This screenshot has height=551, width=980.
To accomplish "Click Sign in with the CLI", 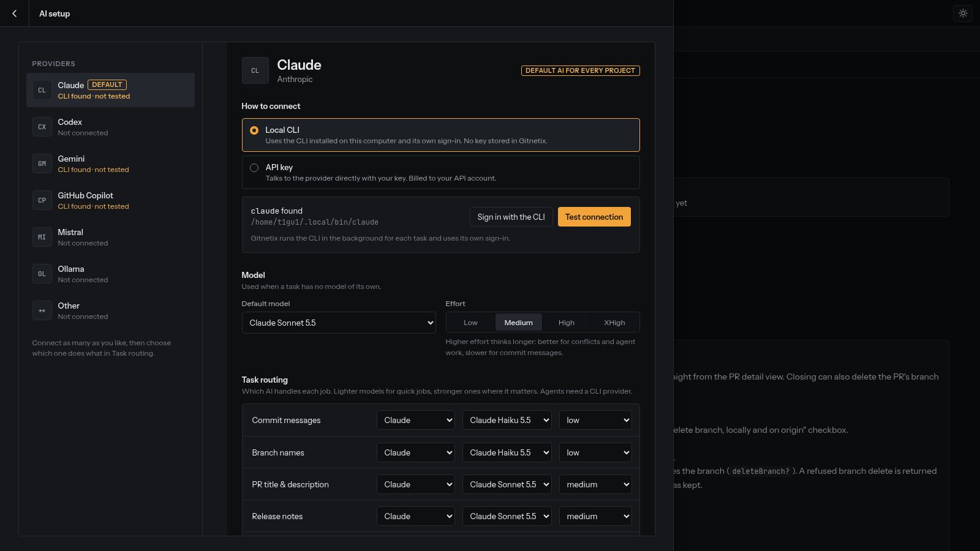I will (511, 217).
